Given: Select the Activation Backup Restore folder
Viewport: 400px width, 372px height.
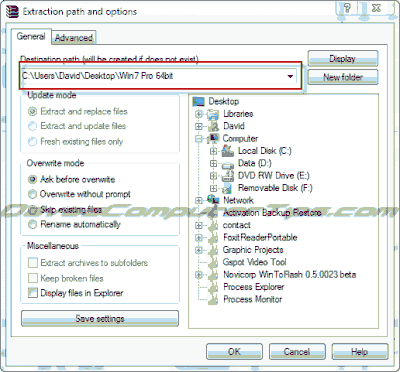Looking at the screenshot, I should click(272, 213).
